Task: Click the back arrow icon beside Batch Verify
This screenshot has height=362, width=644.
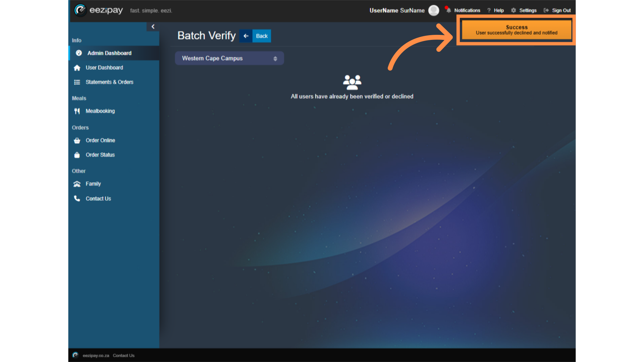Action: pos(246,36)
